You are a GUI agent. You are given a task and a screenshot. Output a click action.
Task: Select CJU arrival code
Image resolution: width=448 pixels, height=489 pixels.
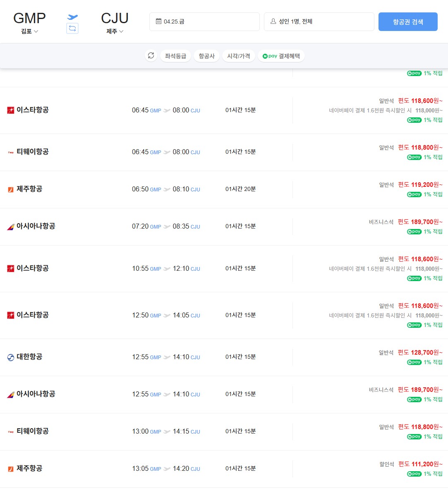115,18
